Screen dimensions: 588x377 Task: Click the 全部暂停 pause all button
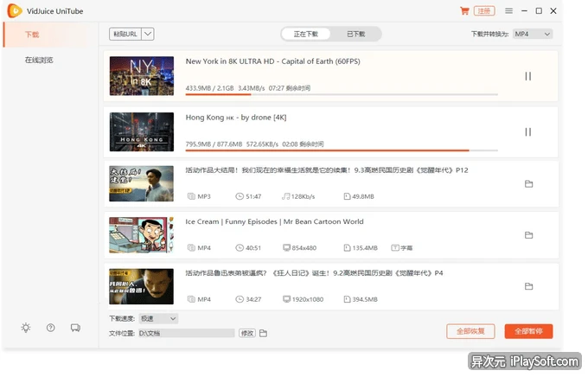528,332
